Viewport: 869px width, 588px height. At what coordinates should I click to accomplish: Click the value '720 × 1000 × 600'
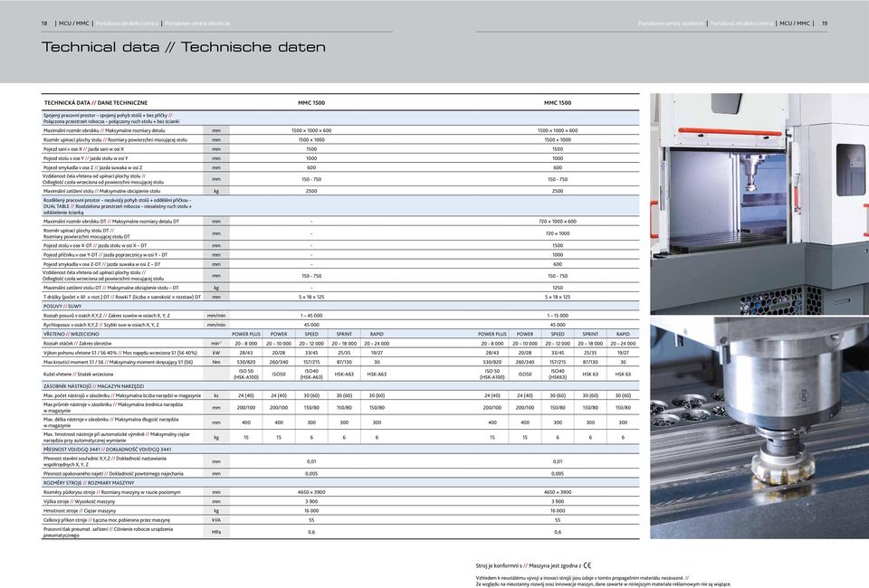(x=558, y=222)
